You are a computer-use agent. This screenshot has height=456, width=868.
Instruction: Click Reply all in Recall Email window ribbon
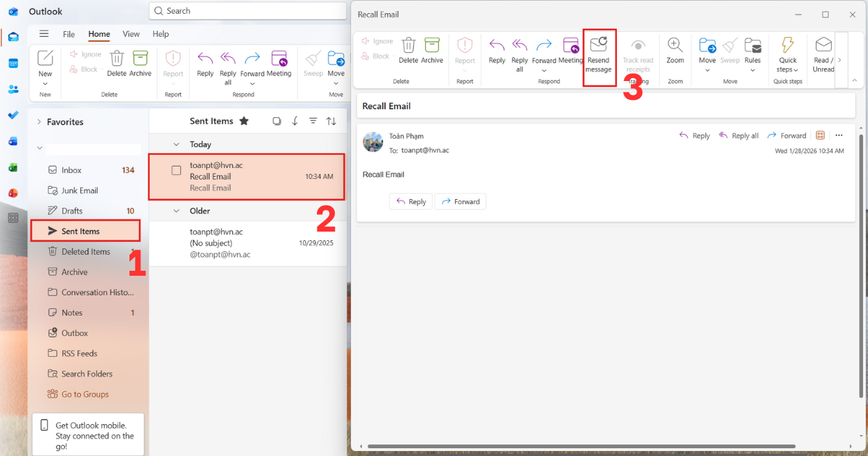(519, 55)
